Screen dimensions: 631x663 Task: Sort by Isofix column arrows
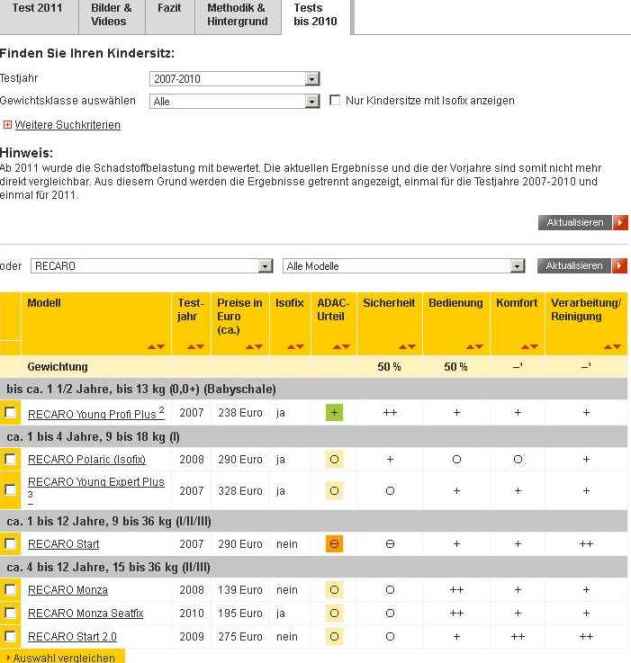294,345
